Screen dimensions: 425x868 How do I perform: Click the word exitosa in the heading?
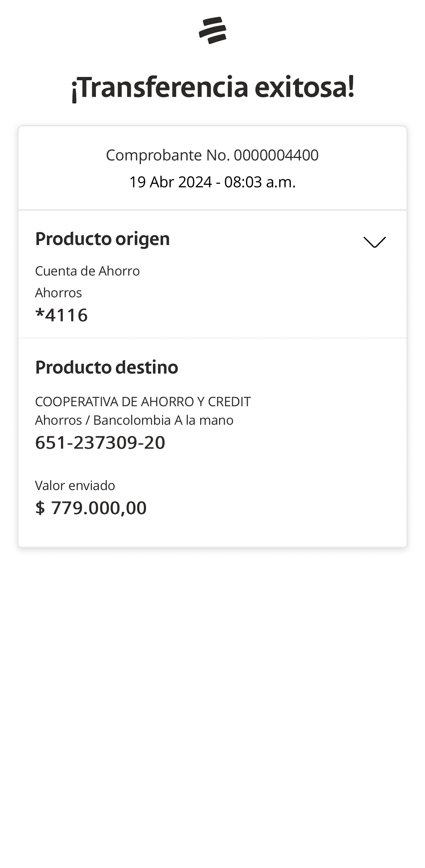pos(304,87)
